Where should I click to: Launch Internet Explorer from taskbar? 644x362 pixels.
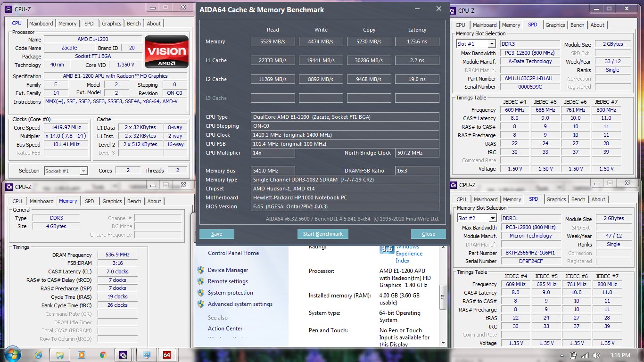tap(38, 355)
